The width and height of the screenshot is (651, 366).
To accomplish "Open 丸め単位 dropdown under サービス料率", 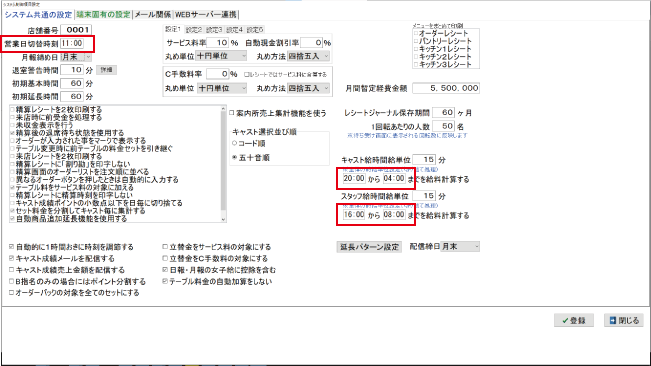I will [221, 56].
